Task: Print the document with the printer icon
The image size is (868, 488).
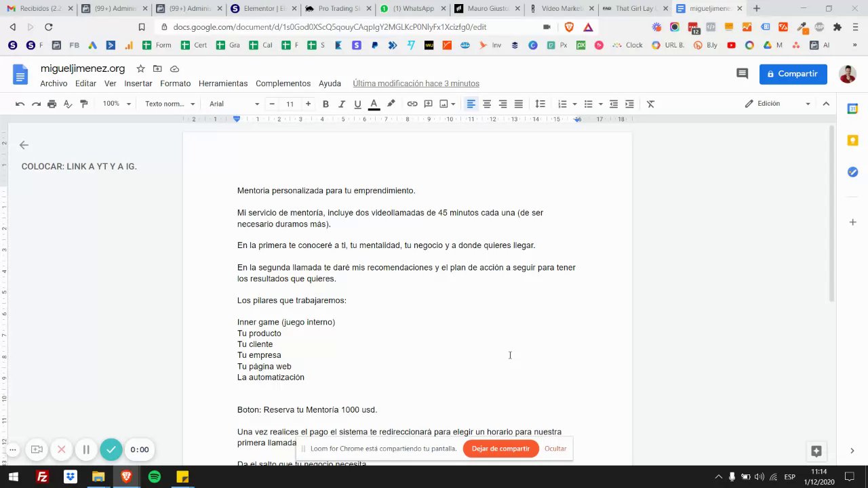Action: [52, 104]
